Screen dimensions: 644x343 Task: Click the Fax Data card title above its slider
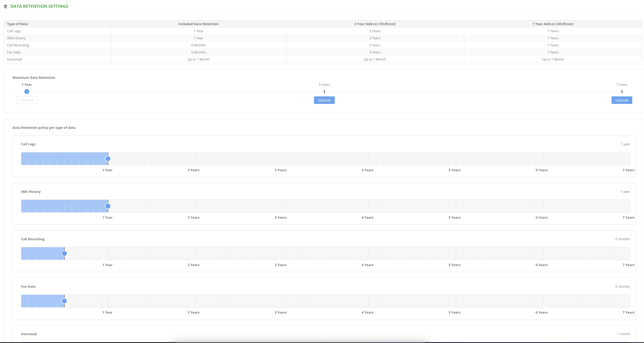pos(28,287)
